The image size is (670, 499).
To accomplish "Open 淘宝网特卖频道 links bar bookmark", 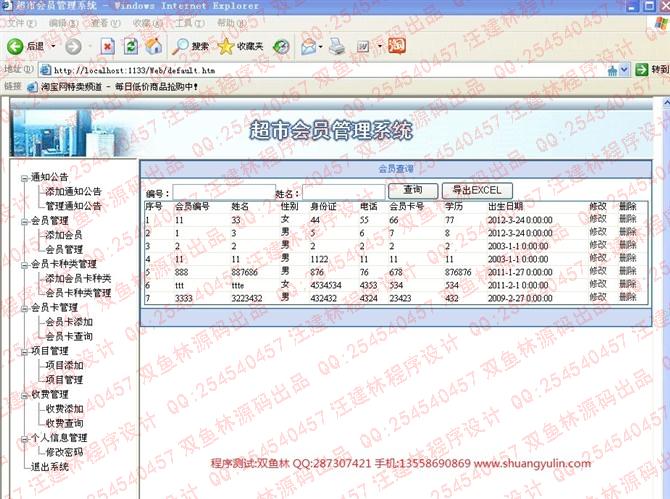I will point(113,87).
